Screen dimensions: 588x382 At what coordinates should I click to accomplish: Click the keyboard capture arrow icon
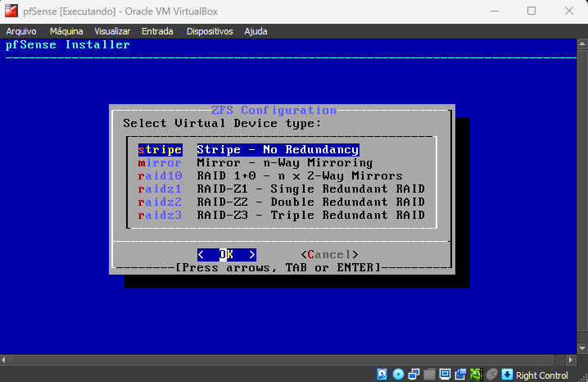507,374
